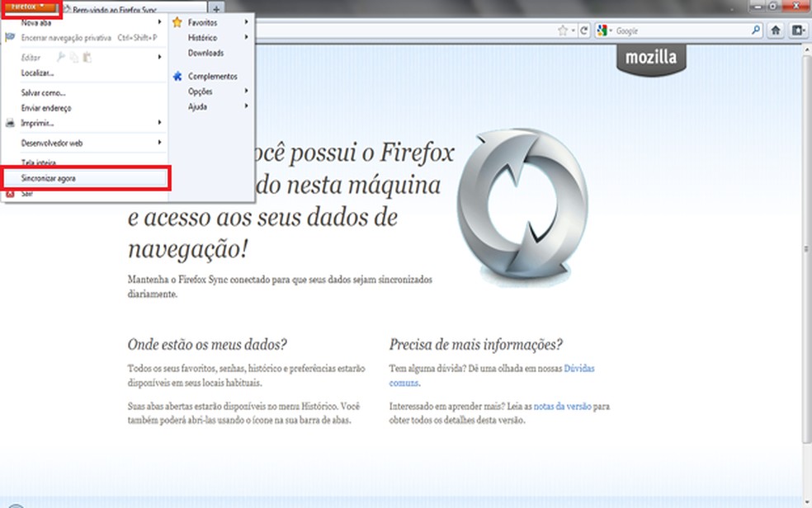812x508 pixels.
Task: Expand the Desenvolvedor web submenu arrow
Action: pyautogui.click(x=159, y=143)
